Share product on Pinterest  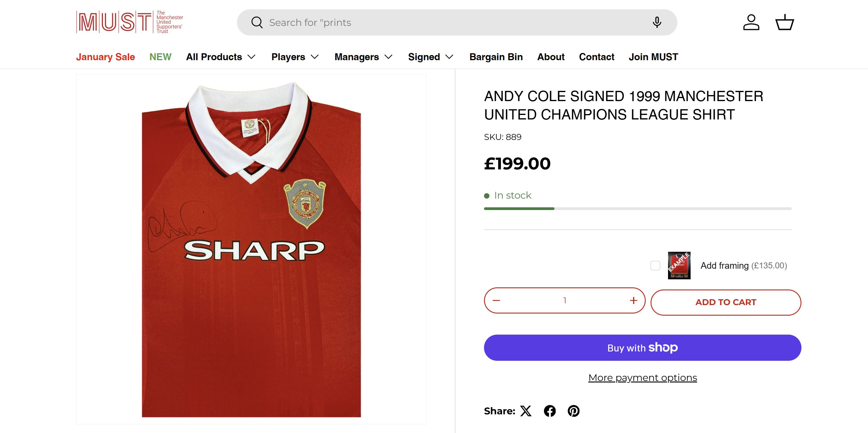[x=573, y=411]
